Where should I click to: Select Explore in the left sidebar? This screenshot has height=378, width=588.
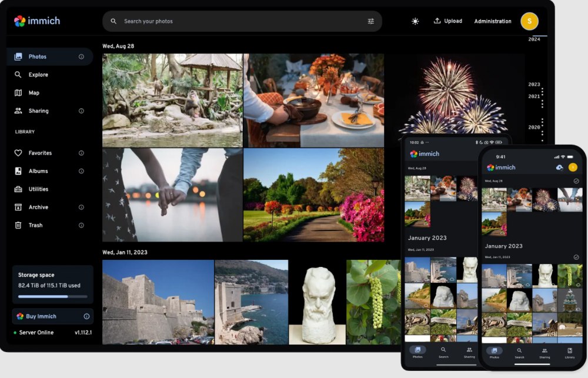[35, 74]
